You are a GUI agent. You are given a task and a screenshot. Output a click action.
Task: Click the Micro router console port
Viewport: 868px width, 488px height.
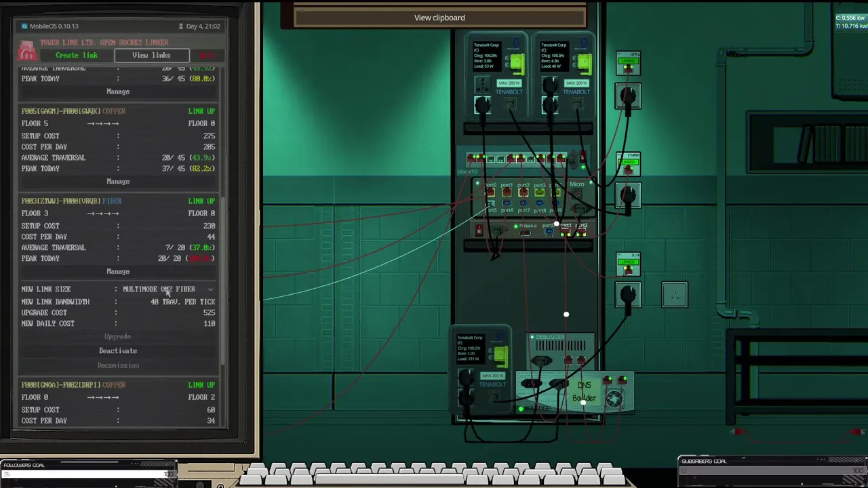click(577, 194)
